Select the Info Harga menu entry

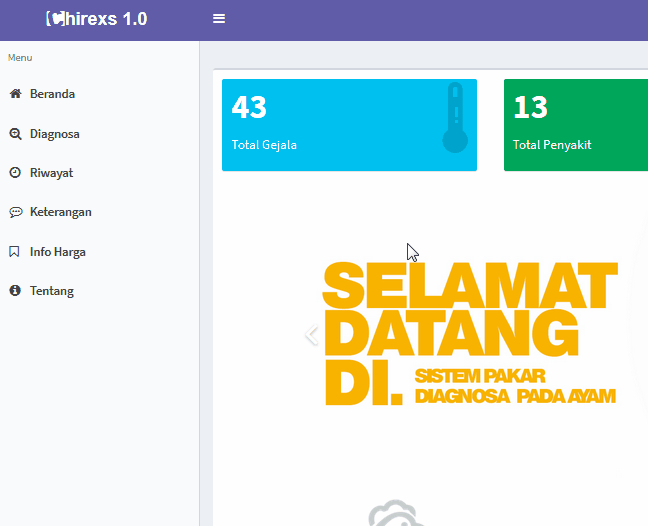(x=57, y=252)
